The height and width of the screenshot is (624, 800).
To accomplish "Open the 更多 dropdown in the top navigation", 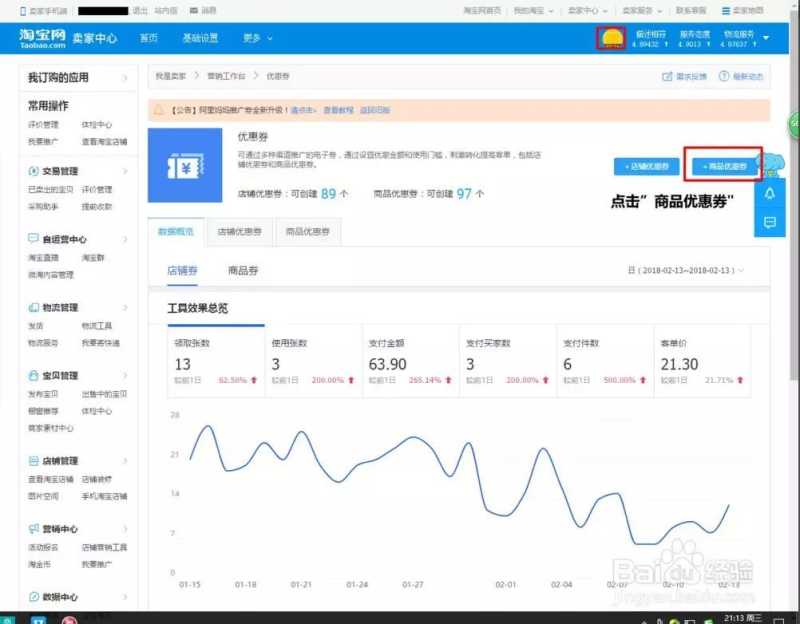I will point(250,37).
